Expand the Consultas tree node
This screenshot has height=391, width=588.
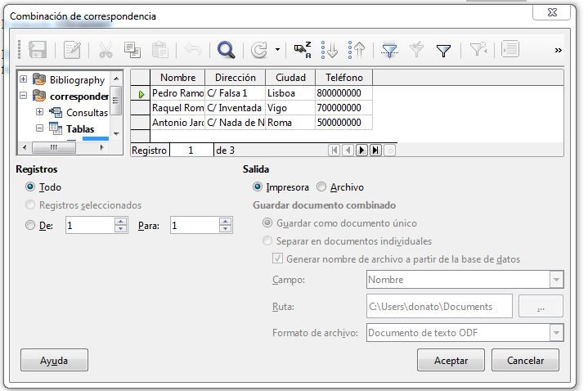click(x=39, y=112)
